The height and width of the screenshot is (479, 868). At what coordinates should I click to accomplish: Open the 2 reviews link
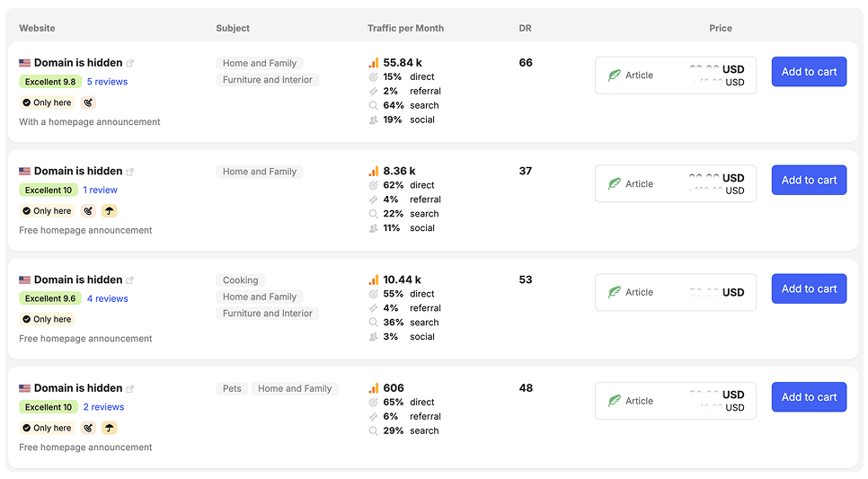[103, 407]
